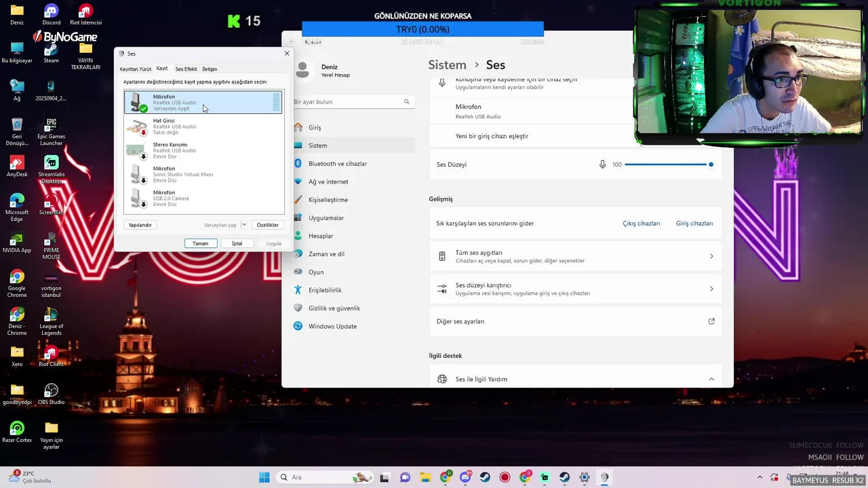The height and width of the screenshot is (488, 868).
Task: Click the search magnifier icon in Settings
Action: tap(407, 102)
